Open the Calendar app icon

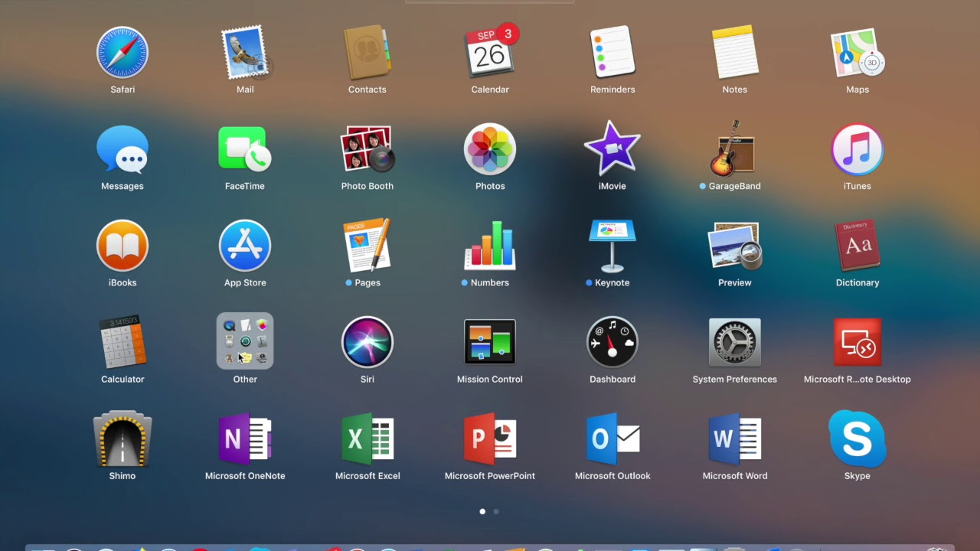point(490,51)
